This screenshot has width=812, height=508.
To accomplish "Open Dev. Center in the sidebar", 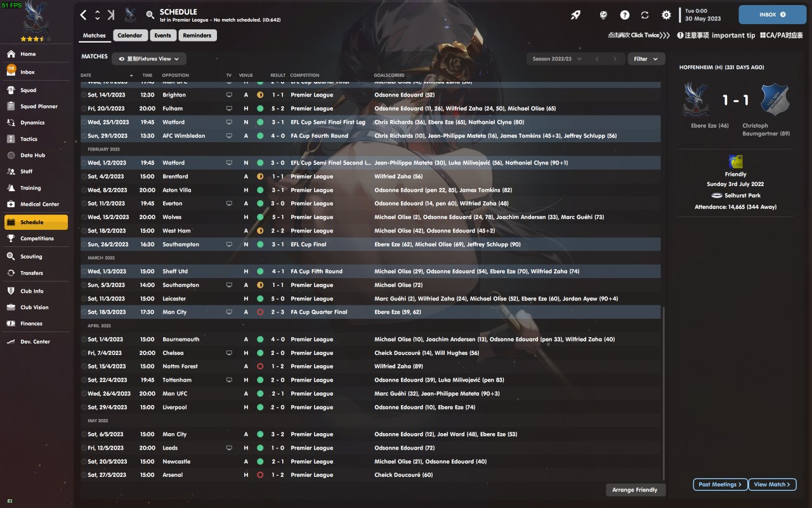I will coord(36,342).
